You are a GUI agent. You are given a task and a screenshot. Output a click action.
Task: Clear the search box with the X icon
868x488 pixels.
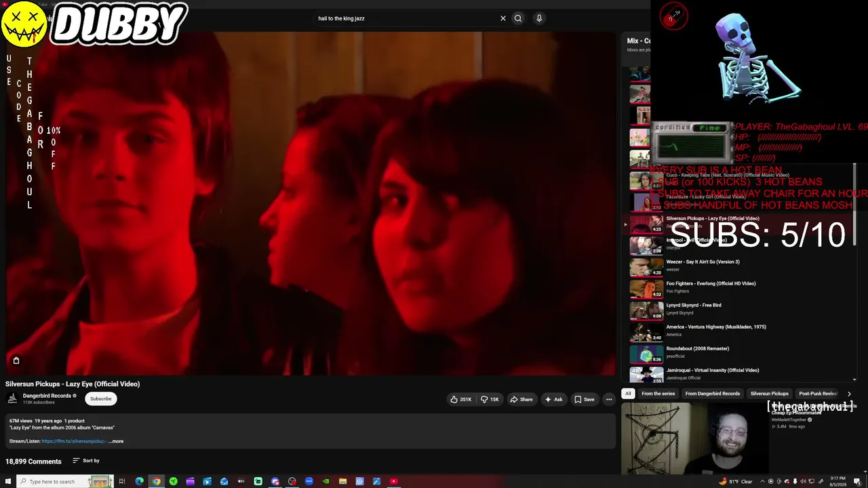[503, 18]
